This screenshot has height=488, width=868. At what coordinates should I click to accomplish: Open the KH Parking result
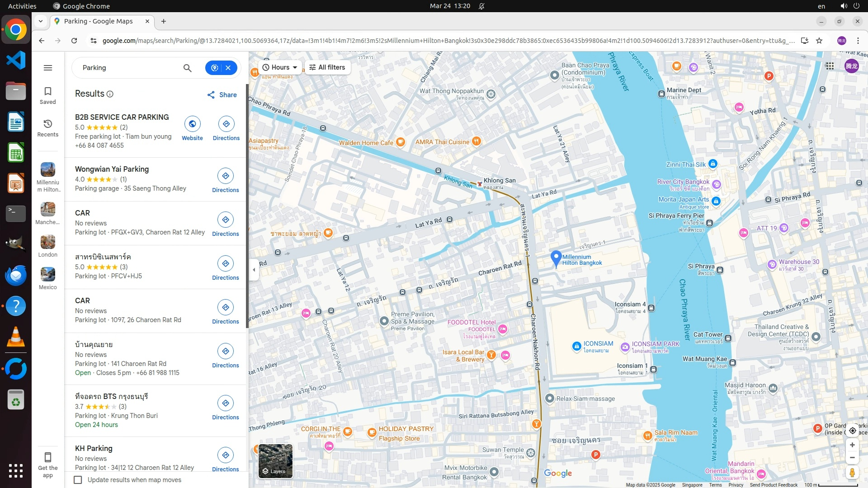point(94,448)
